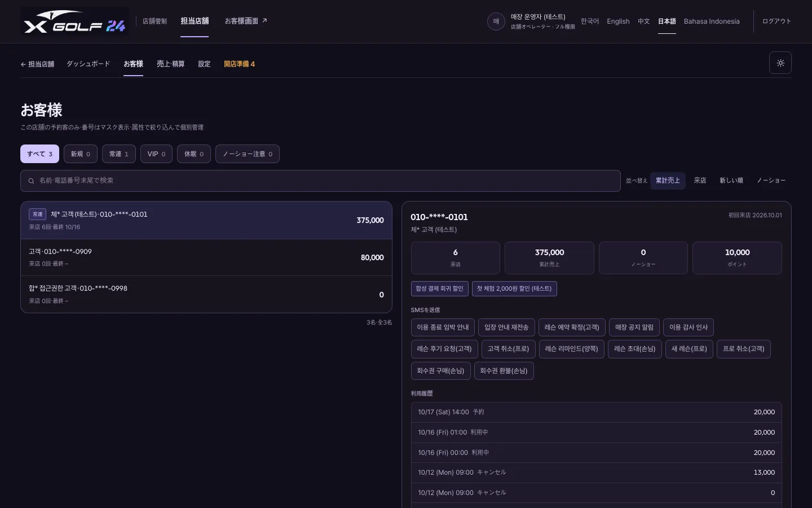Open お客様画面 external link
This screenshot has height=508, width=812.
point(246,21)
